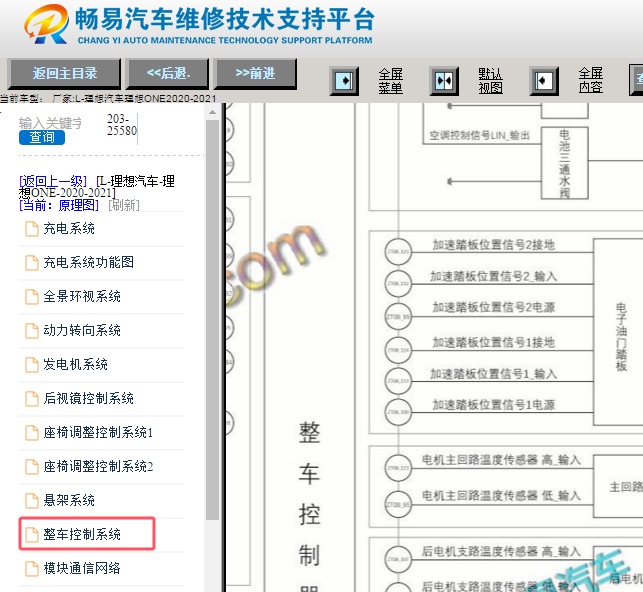The image size is (643, 592).
Task: Click the file icon beside 整车控制系统
Action: coord(32,535)
